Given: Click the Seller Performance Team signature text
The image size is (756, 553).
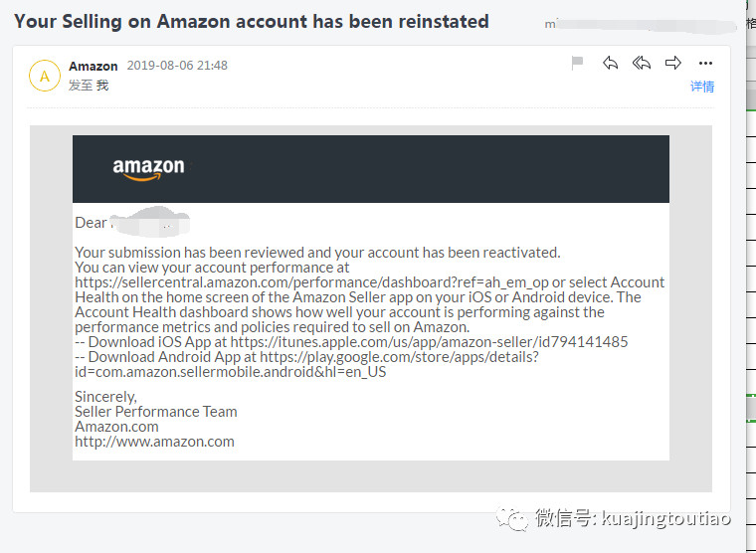Looking at the screenshot, I should pyautogui.click(x=156, y=412).
